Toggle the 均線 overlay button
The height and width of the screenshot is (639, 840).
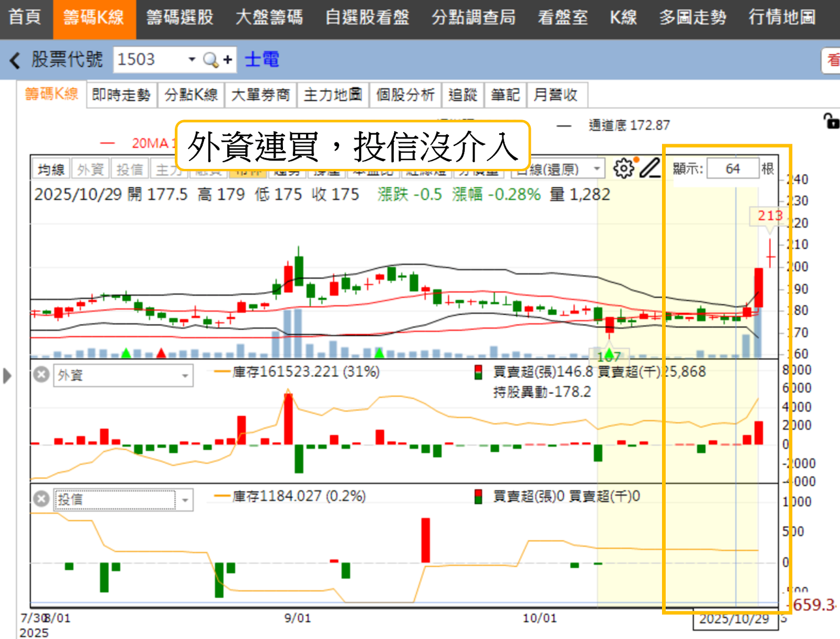[x=50, y=168]
